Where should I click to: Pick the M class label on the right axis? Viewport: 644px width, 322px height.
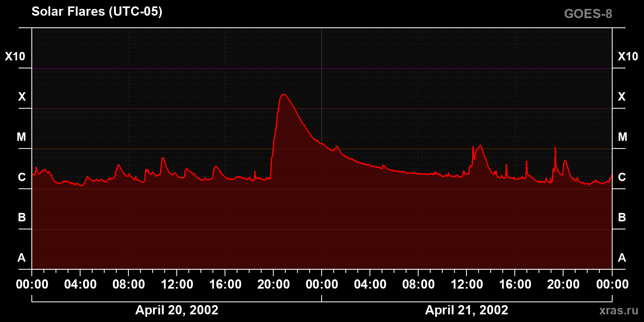(x=623, y=137)
